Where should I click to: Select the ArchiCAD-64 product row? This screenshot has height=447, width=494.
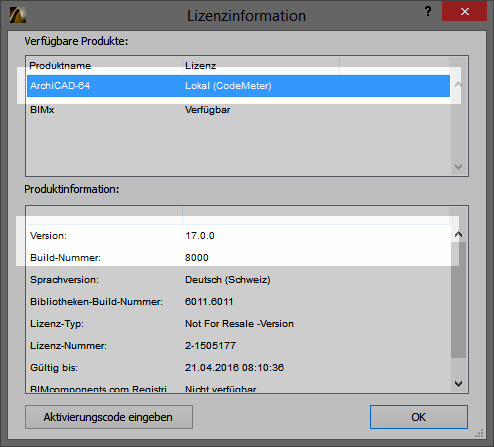[238, 86]
